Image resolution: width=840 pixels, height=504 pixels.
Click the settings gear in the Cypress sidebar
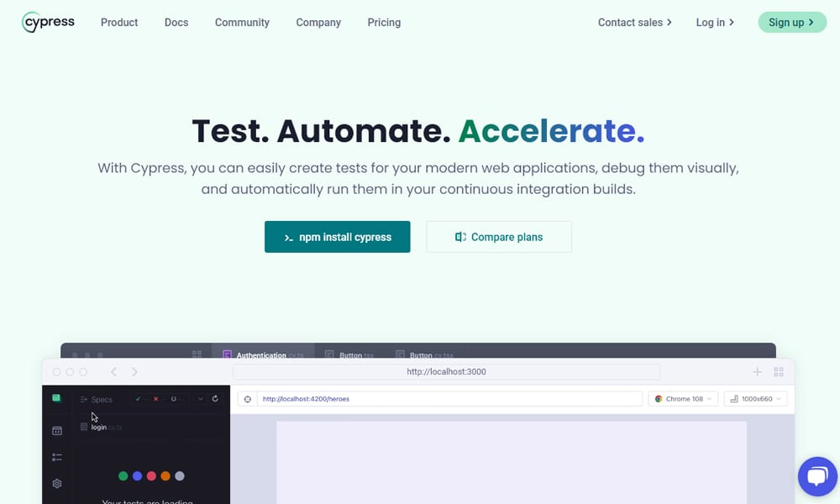tap(57, 484)
